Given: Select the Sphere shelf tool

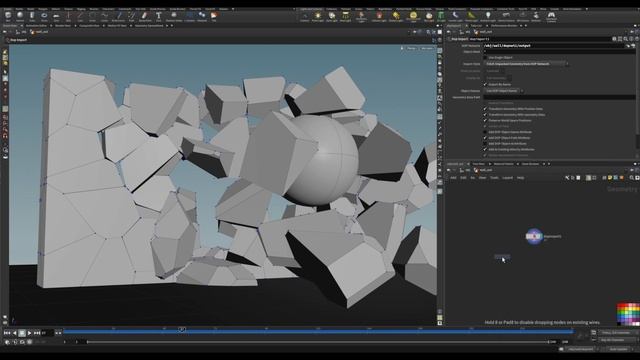Looking at the screenshot, I should point(20,16).
